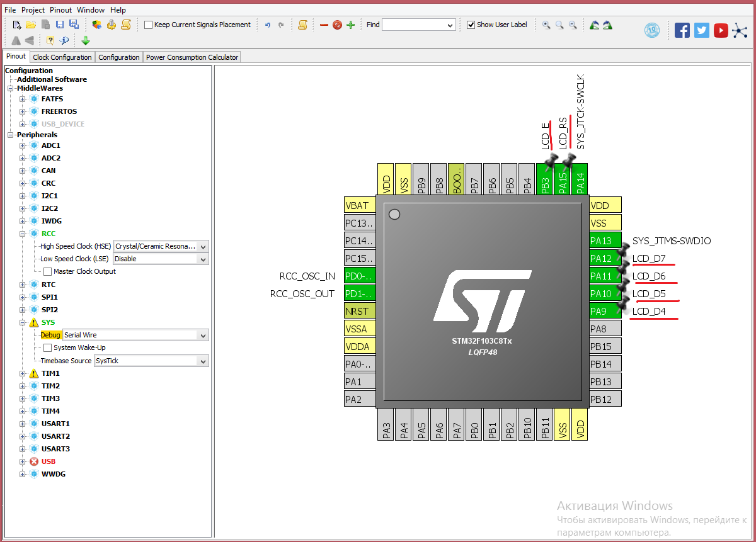Expand the ADC1 peripheral node
The width and height of the screenshot is (756, 542).
[x=23, y=145]
